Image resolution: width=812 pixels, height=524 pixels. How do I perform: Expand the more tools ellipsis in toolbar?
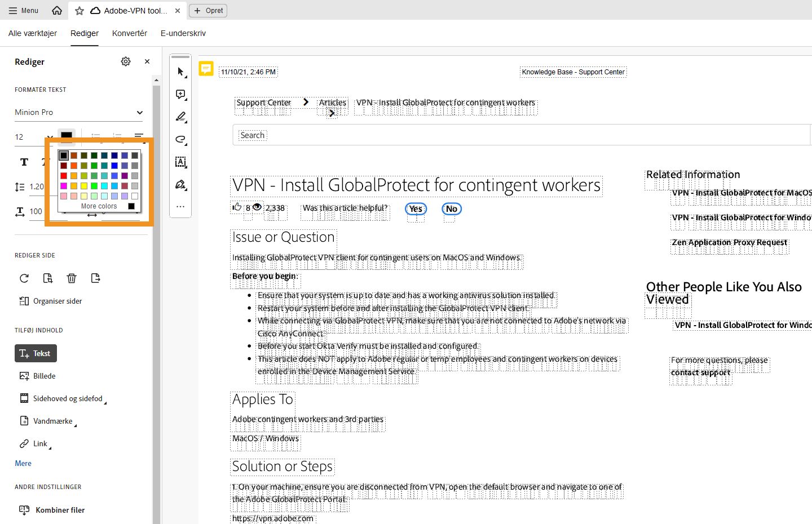click(x=180, y=207)
